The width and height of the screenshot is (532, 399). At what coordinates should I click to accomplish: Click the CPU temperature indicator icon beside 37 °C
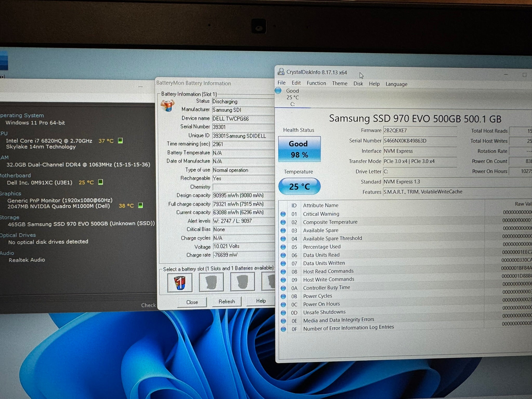pyautogui.click(x=120, y=141)
